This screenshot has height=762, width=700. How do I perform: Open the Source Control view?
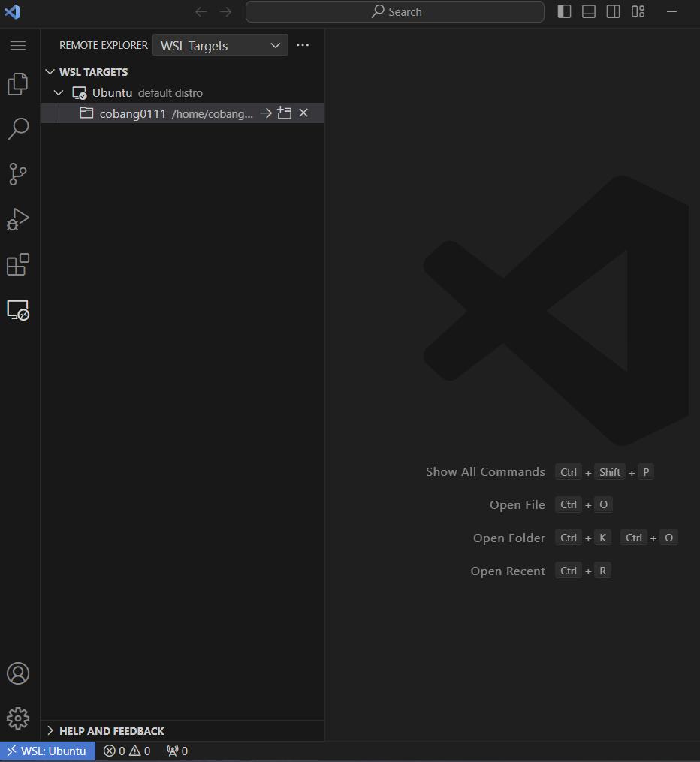(x=18, y=174)
